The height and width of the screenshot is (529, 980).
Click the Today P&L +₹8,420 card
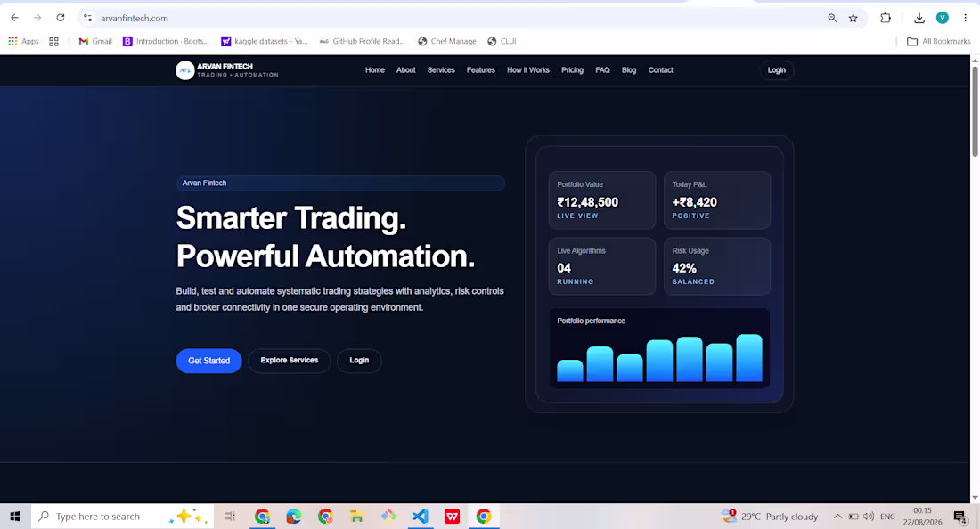click(x=717, y=200)
